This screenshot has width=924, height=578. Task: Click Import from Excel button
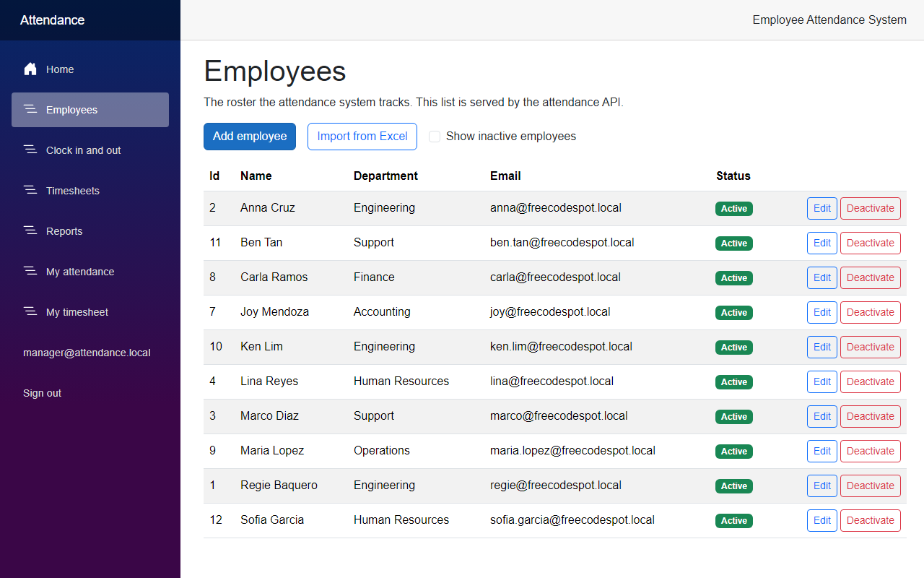click(x=362, y=137)
